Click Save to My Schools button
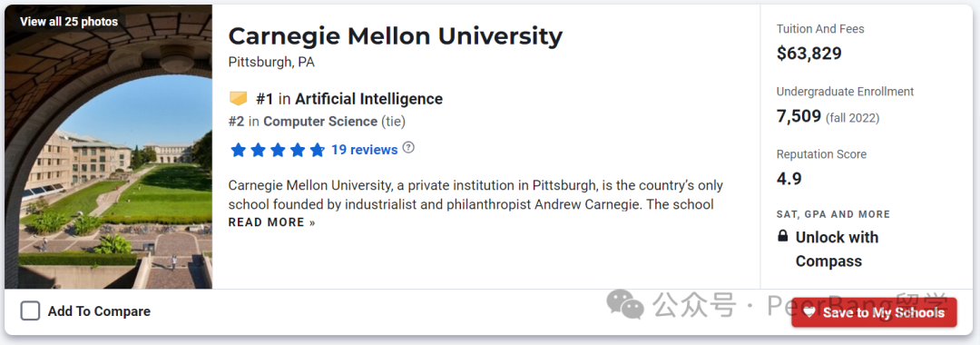The width and height of the screenshot is (980, 345). click(874, 312)
